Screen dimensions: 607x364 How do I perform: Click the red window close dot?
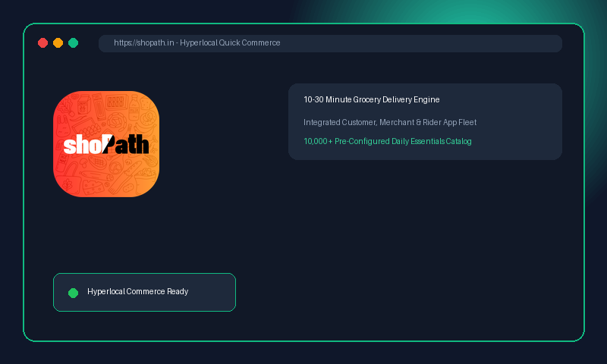point(43,43)
